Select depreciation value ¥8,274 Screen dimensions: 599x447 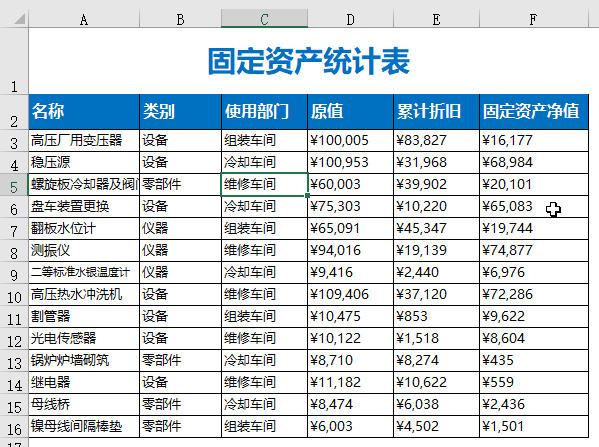[x=436, y=361]
